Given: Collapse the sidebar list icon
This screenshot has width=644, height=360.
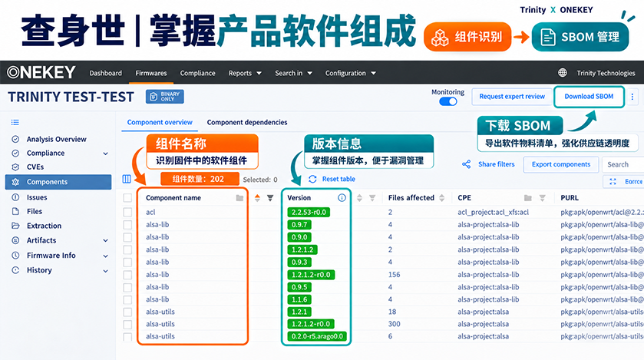Looking at the screenshot, I should (x=15, y=122).
